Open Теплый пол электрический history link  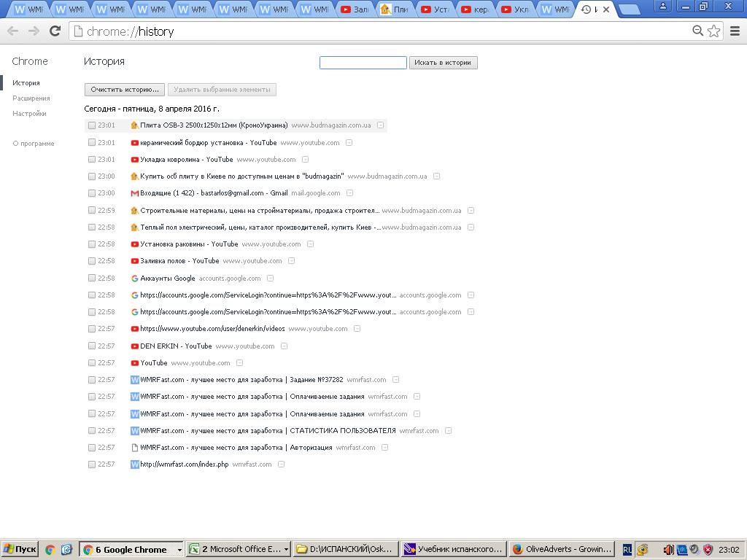pyautogui.click(x=260, y=227)
